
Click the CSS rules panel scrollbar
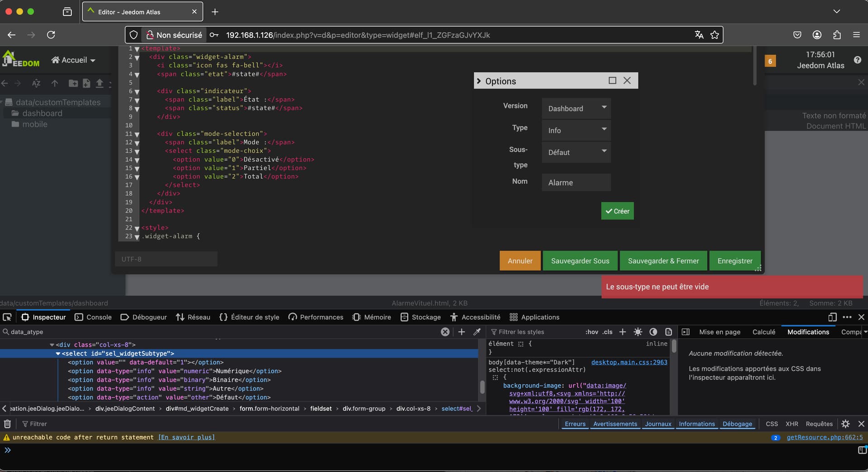tap(674, 347)
